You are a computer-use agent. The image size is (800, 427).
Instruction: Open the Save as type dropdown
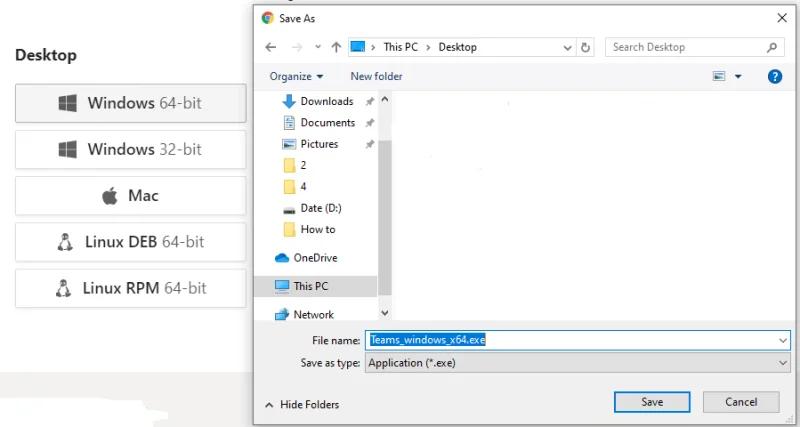(578, 363)
